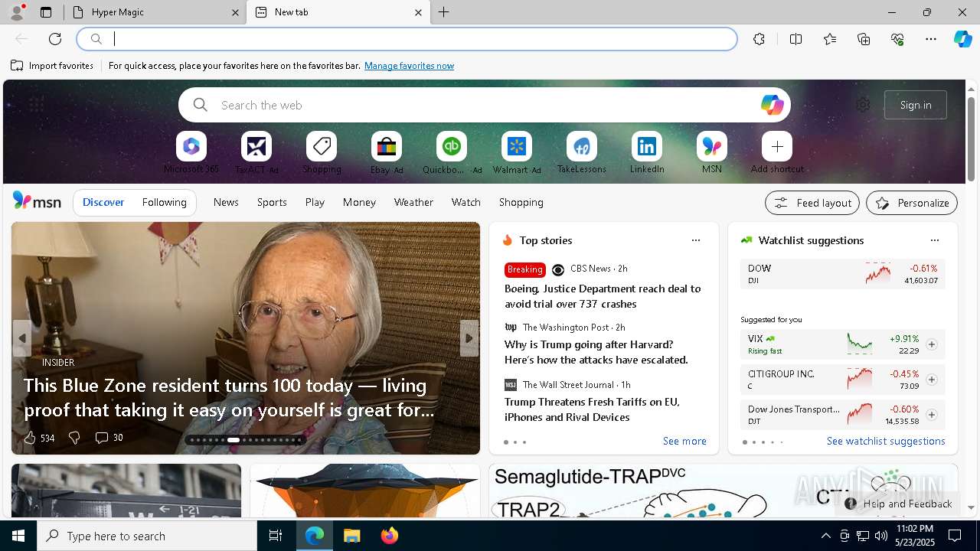Switch to Hyper Magic tab
The height and width of the screenshot is (551, 980).
156,12
